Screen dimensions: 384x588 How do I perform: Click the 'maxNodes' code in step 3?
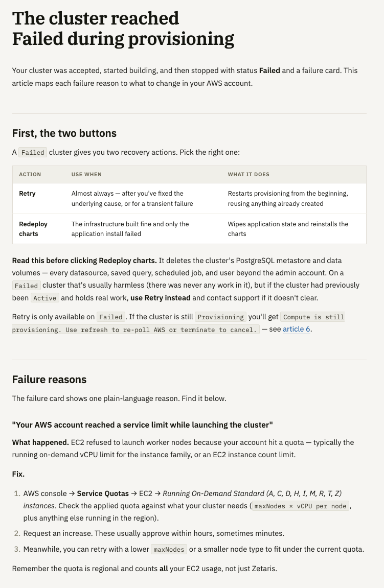pyautogui.click(x=169, y=549)
